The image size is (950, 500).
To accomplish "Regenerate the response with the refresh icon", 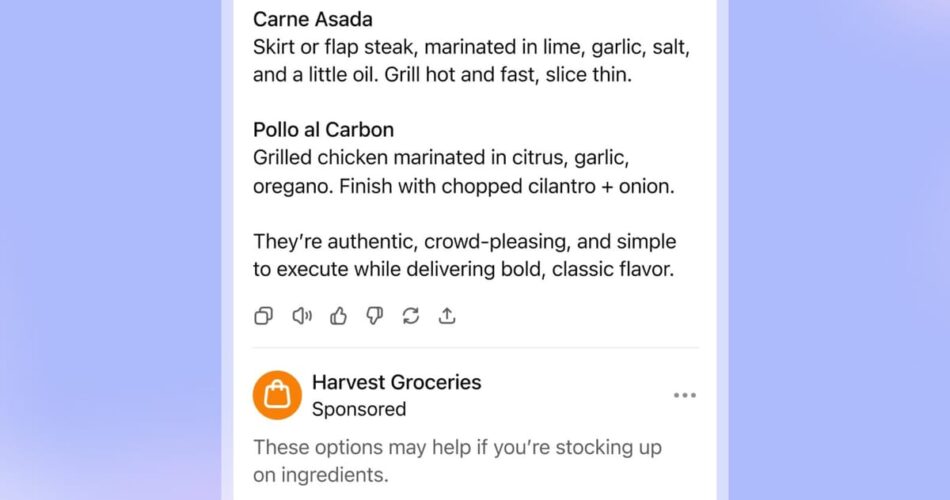I will point(410,316).
